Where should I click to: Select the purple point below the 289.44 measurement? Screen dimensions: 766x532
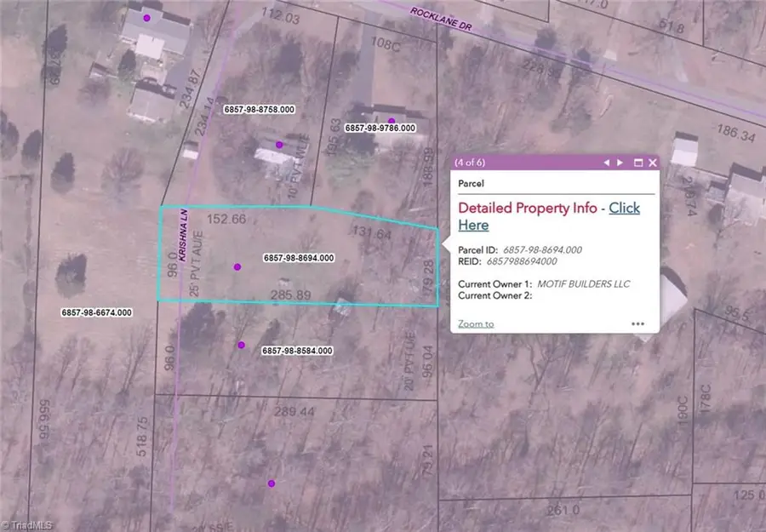pyautogui.click(x=272, y=483)
